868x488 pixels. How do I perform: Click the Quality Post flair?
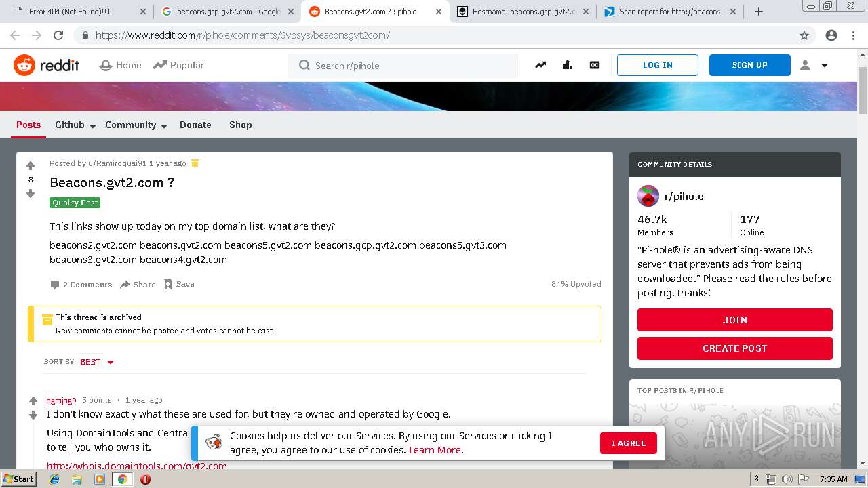[x=75, y=203]
